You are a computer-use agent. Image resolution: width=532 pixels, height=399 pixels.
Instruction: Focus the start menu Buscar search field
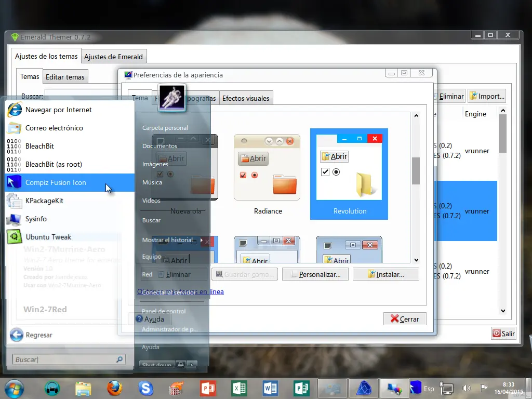pos(69,360)
